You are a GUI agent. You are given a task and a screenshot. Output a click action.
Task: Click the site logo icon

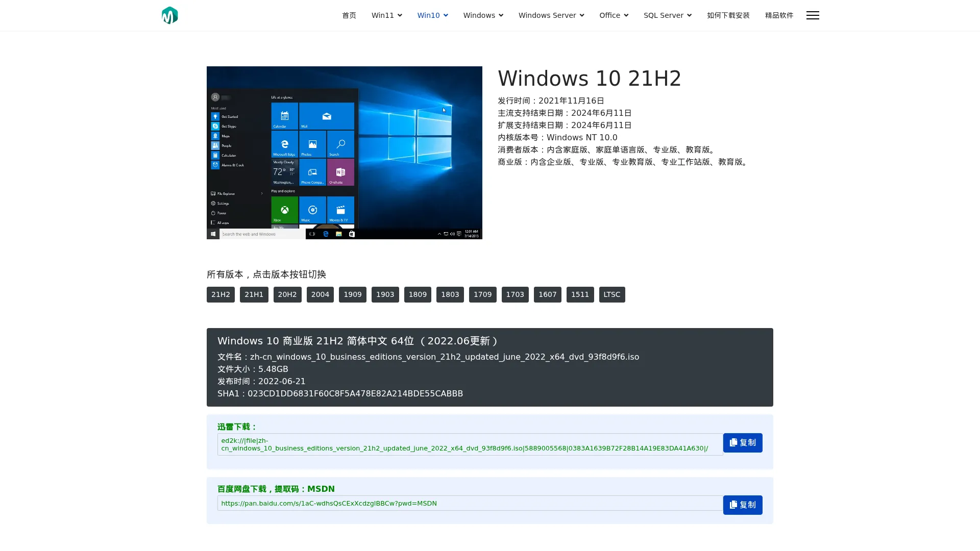click(169, 15)
